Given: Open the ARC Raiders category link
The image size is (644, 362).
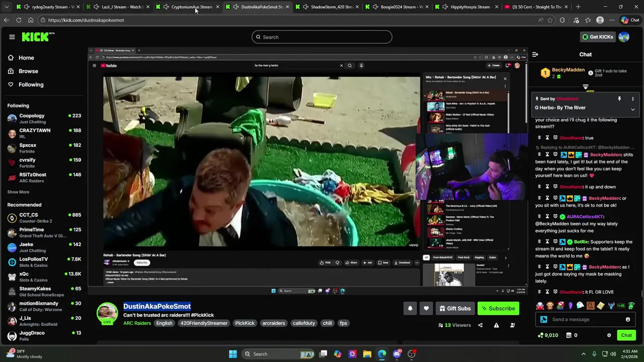Looking at the screenshot, I should pyautogui.click(x=137, y=323).
